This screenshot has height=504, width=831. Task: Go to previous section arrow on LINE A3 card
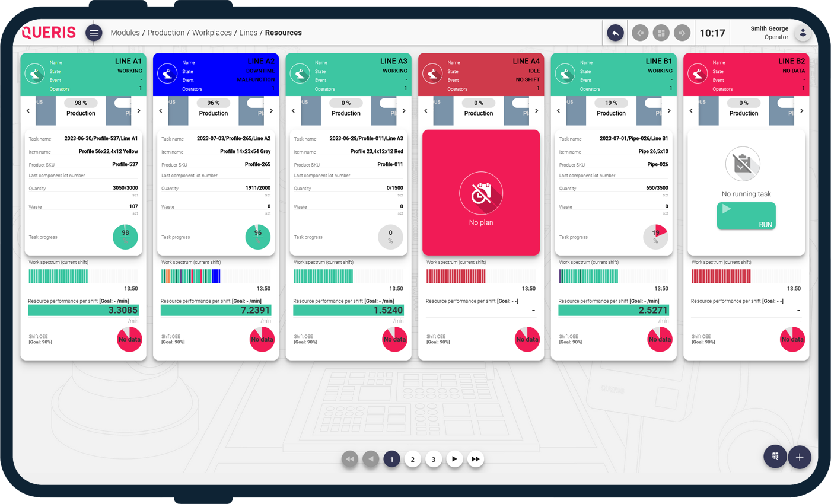click(x=293, y=111)
